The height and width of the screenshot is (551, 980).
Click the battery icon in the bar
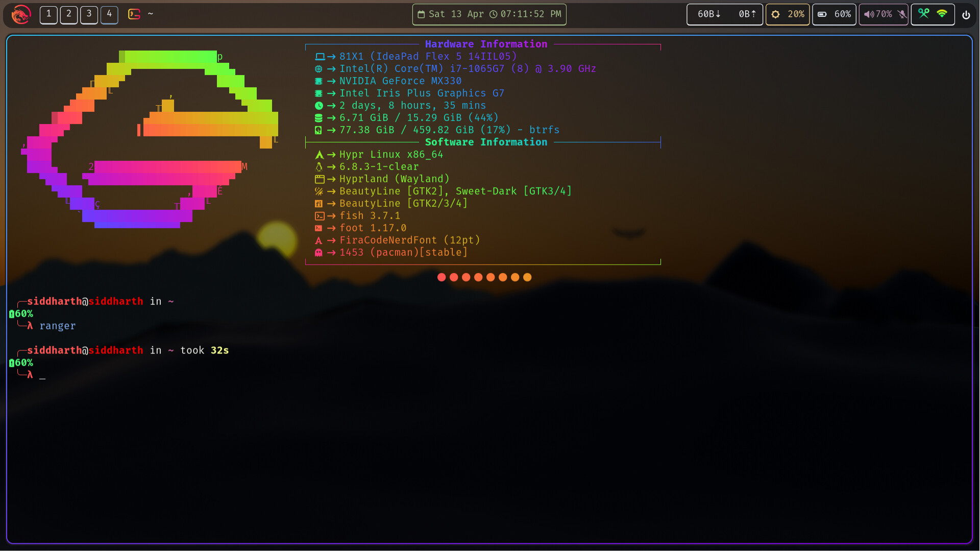click(x=822, y=14)
